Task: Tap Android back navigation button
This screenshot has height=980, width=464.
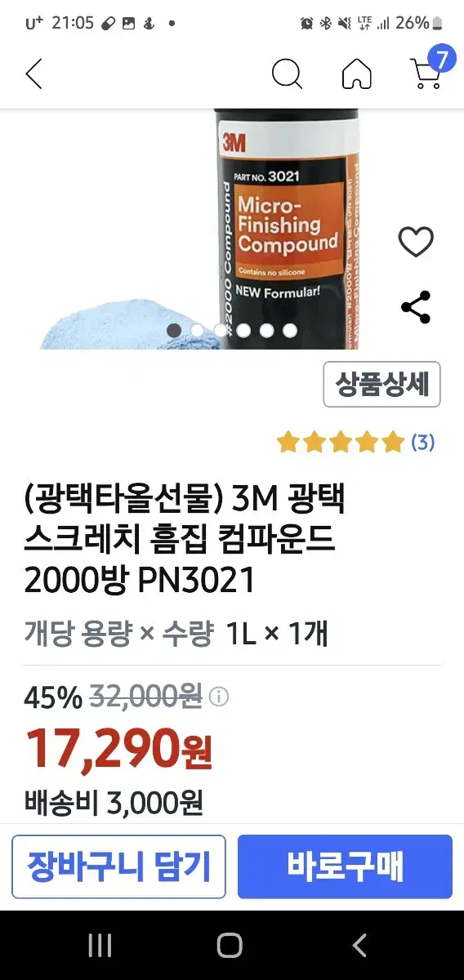Action: click(359, 946)
